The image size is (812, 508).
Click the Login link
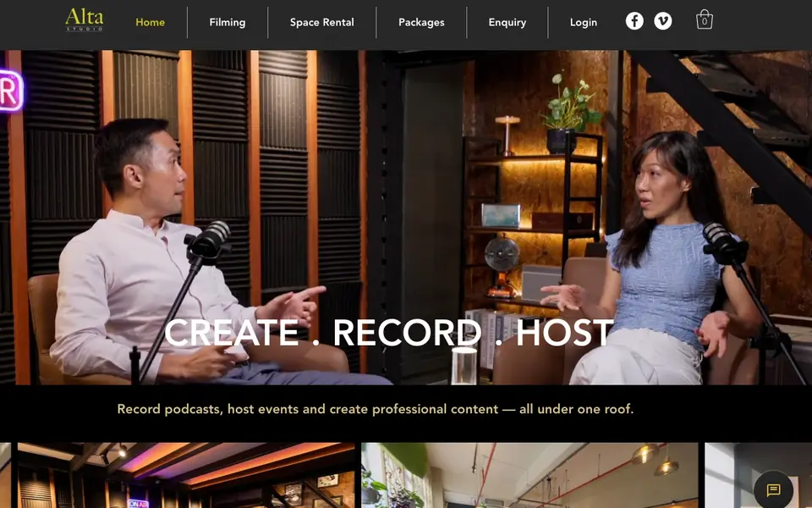584,22
